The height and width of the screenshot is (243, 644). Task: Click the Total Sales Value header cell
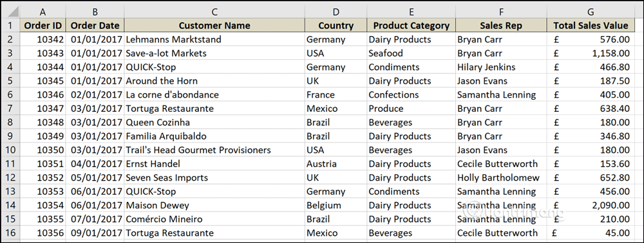591,26
